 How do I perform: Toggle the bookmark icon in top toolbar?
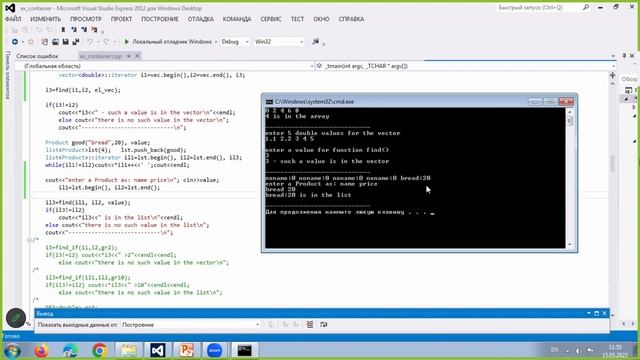click(x=63, y=30)
